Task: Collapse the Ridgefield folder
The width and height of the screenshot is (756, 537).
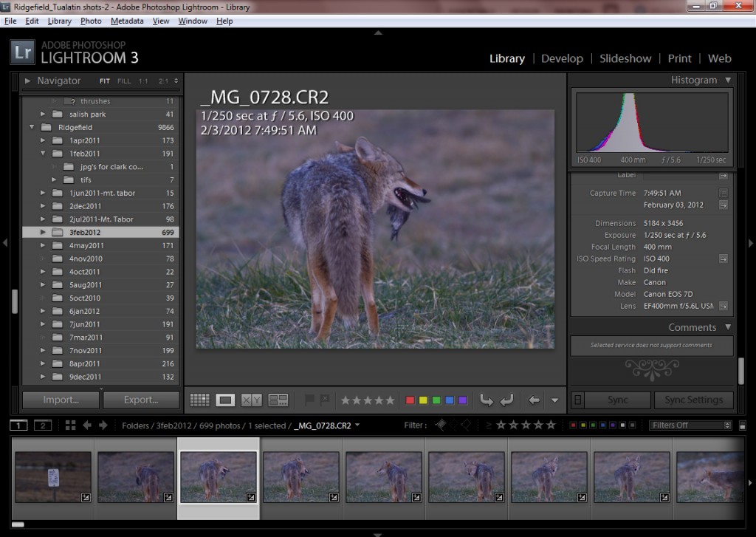Action: tap(32, 126)
